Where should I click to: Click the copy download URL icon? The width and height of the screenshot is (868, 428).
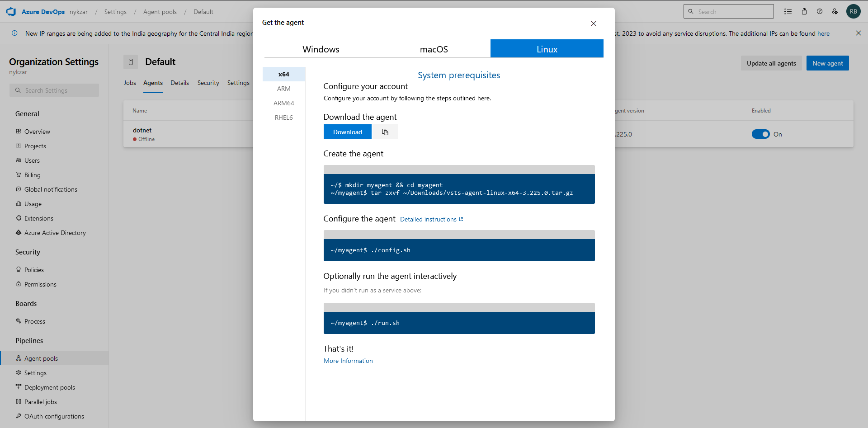(385, 132)
